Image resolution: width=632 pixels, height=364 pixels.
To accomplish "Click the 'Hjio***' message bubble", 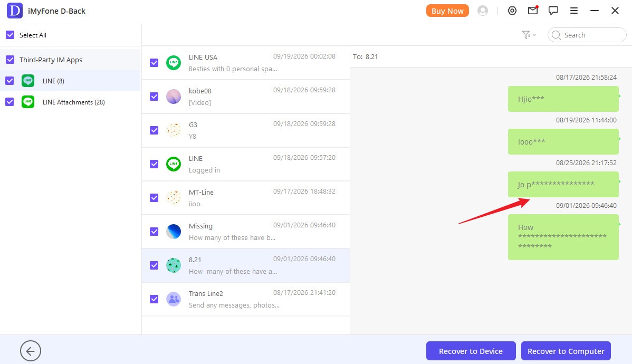I will click(x=563, y=99).
